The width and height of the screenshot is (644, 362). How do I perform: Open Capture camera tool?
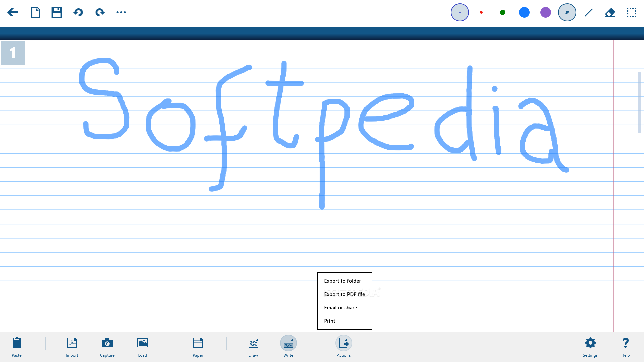(107, 347)
